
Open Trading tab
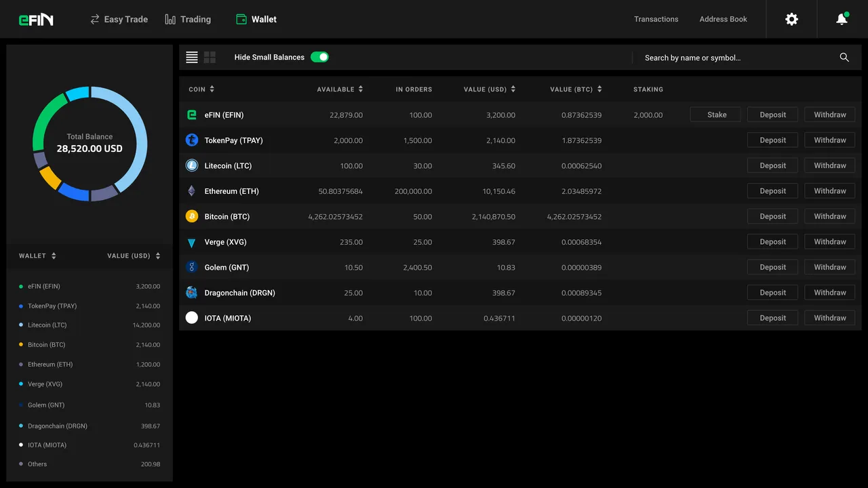coord(188,19)
